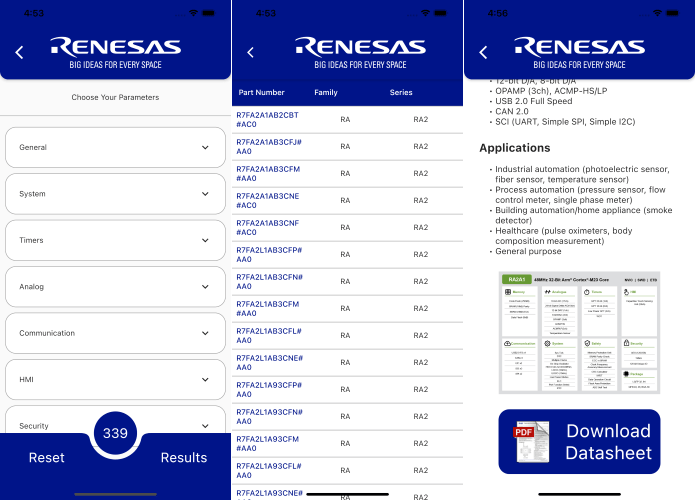Open part R7FA2A1AB2CBT#AC0
The height and width of the screenshot is (500, 695).
tap(267, 120)
